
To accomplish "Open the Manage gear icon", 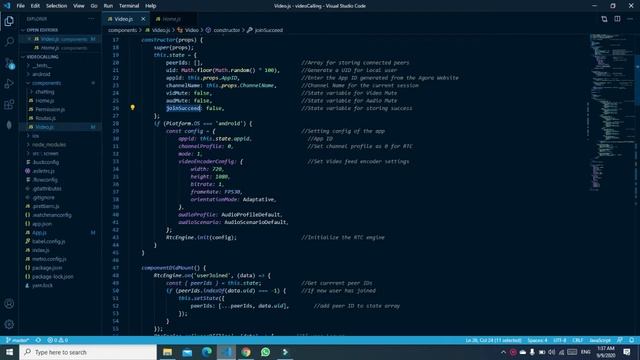I will (9, 324).
